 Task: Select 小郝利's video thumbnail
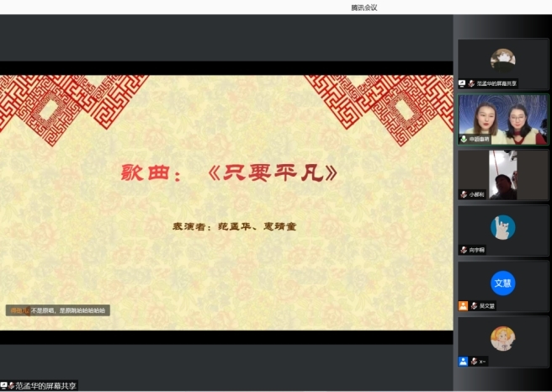(502, 173)
